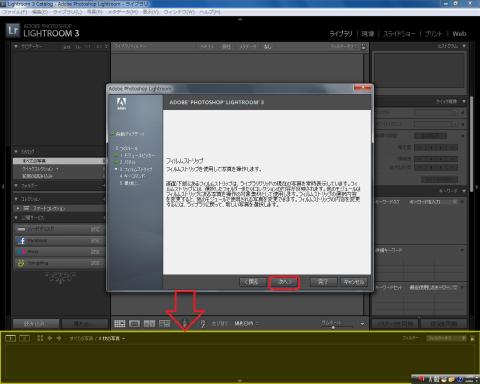Open the ファイル menu
Viewport: 480px width, 384px height.
click(x=14, y=12)
